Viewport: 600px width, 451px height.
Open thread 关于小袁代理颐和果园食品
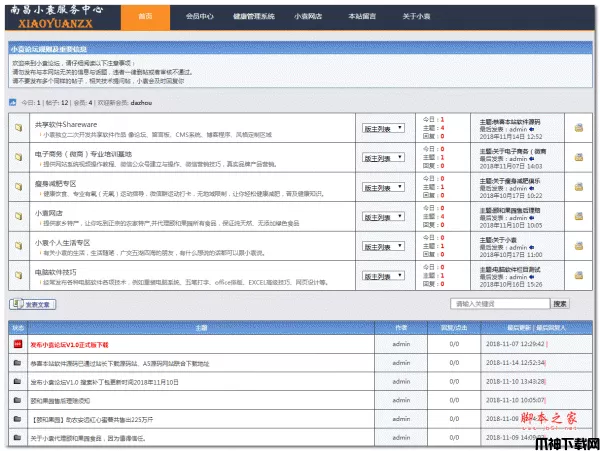tap(88, 438)
